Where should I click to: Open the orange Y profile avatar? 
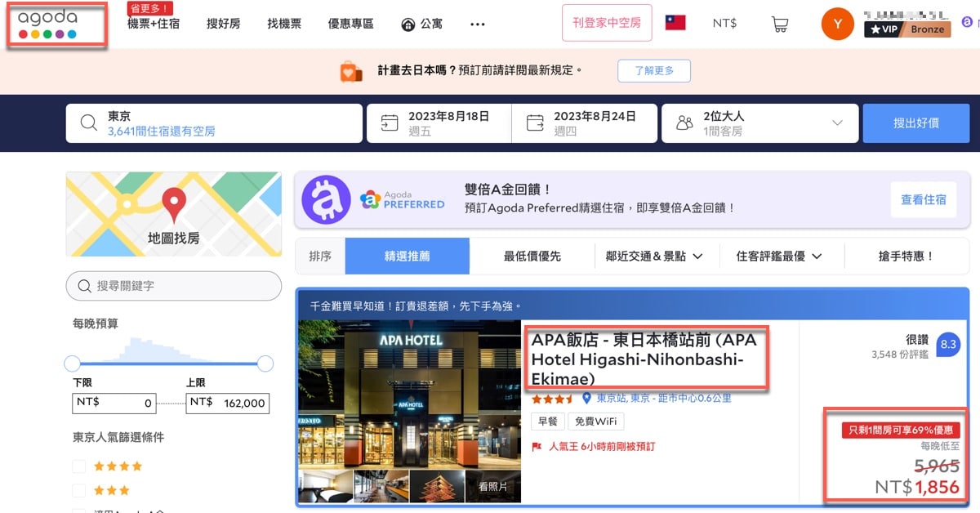click(837, 24)
